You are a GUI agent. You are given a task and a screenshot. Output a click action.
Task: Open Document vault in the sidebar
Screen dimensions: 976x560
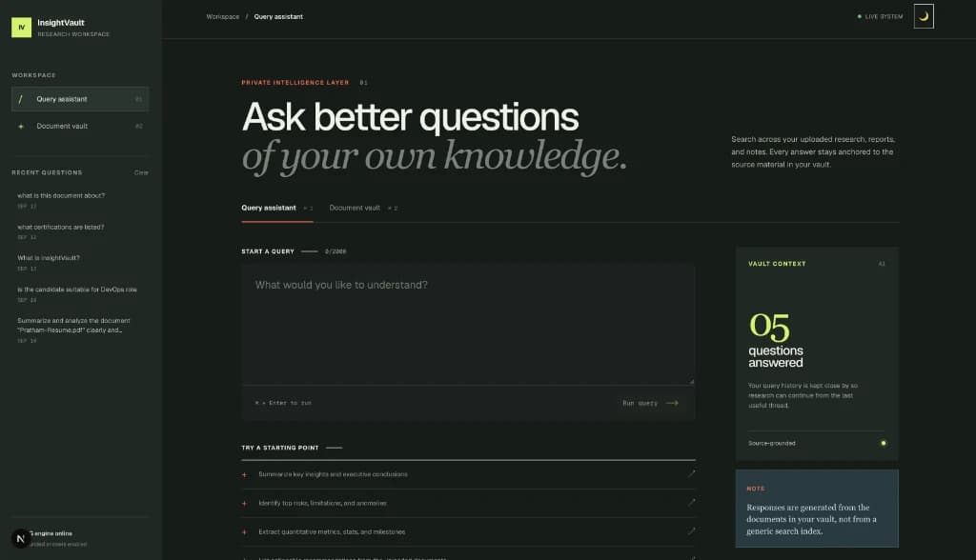pyautogui.click(x=80, y=126)
